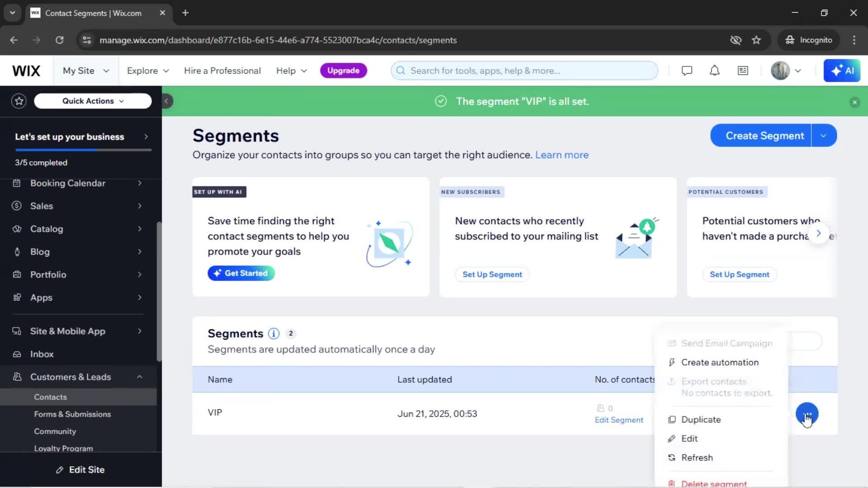Open the Explore dropdown menu
868x488 pixels.
pyautogui.click(x=148, y=70)
